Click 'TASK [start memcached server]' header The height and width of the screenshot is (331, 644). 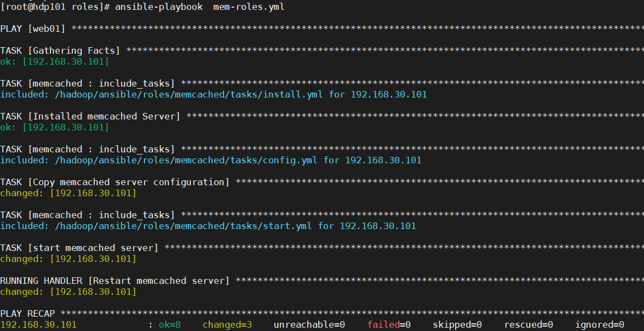tap(79, 248)
